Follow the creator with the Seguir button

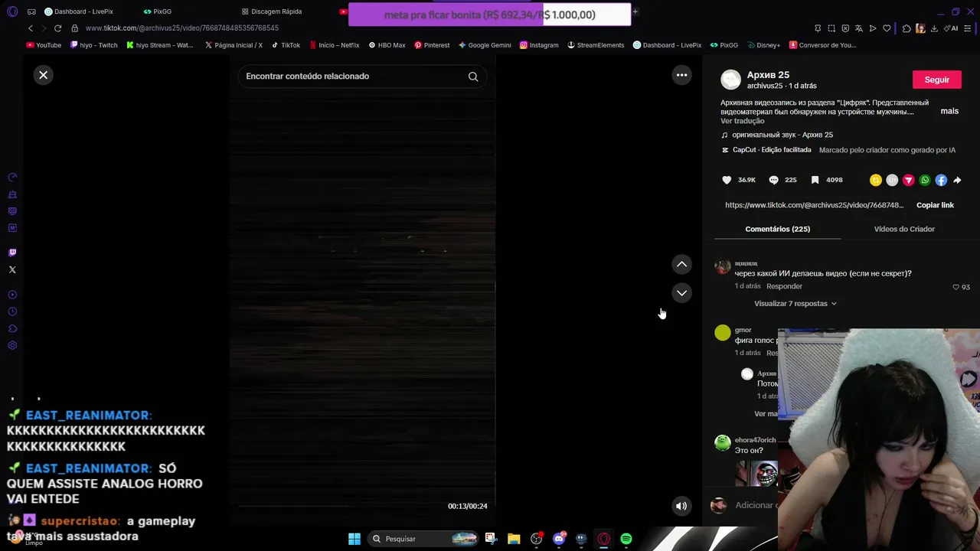(936, 80)
